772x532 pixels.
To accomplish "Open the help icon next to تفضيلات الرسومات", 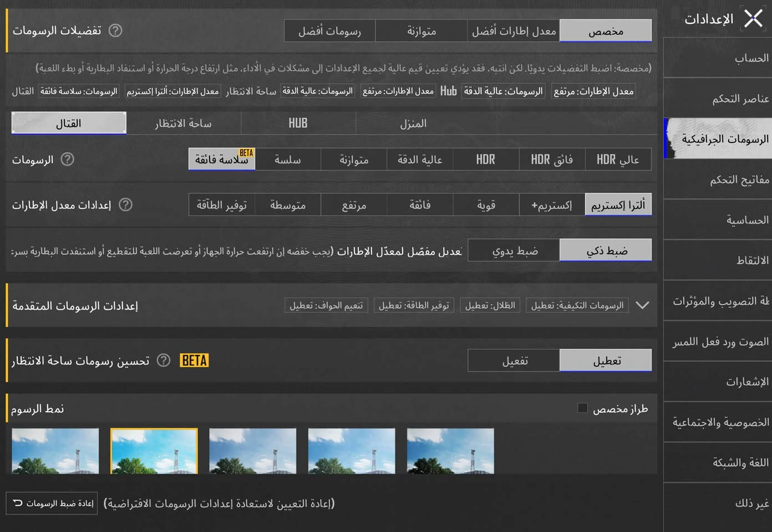I will coord(115,30).
